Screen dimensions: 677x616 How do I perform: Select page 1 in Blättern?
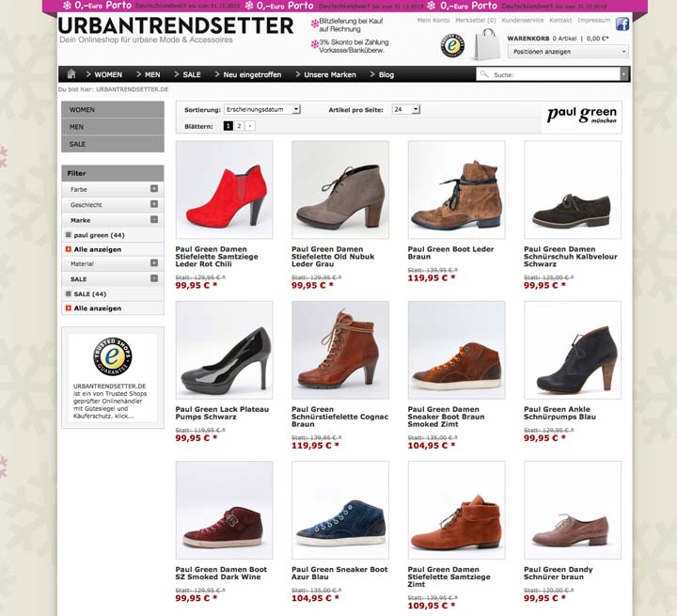[x=228, y=126]
